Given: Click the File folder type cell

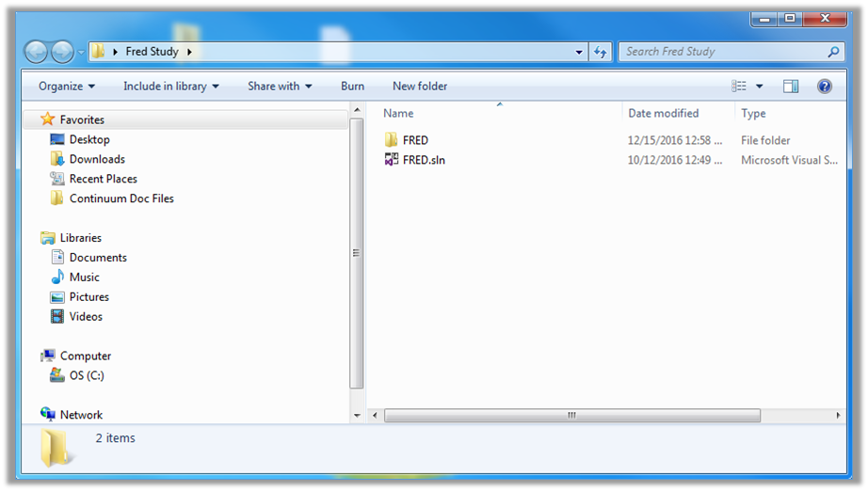Looking at the screenshot, I should click(765, 140).
